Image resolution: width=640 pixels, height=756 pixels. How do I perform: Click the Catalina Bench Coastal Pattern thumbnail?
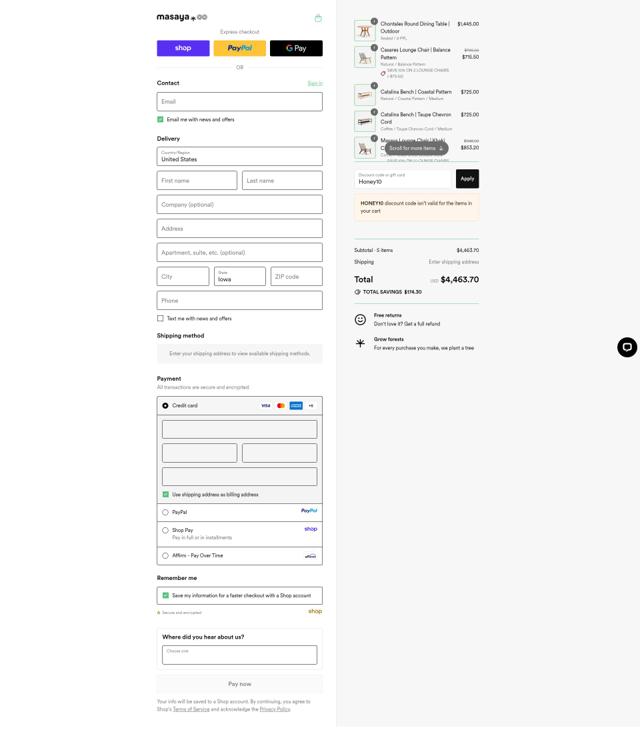point(365,95)
